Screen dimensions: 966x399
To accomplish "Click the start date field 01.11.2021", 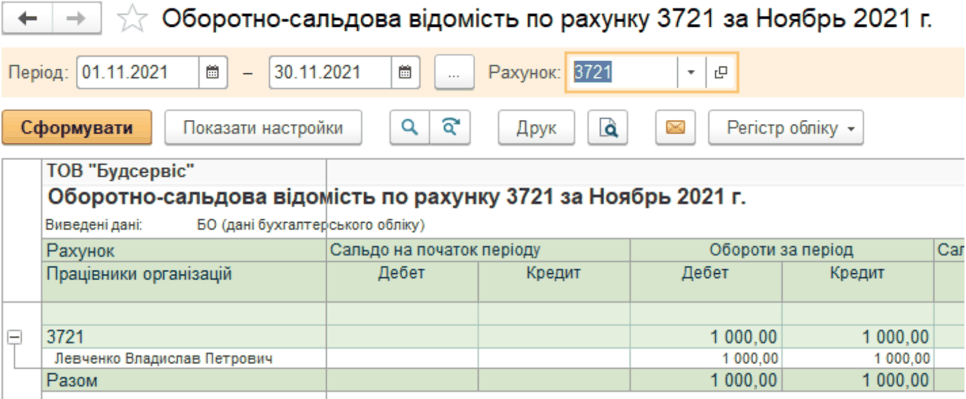I will [x=138, y=73].
